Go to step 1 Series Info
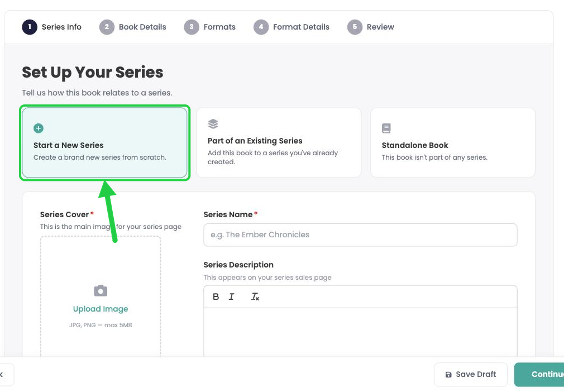Viewport: 564px width, 392px height. [52, 27]
